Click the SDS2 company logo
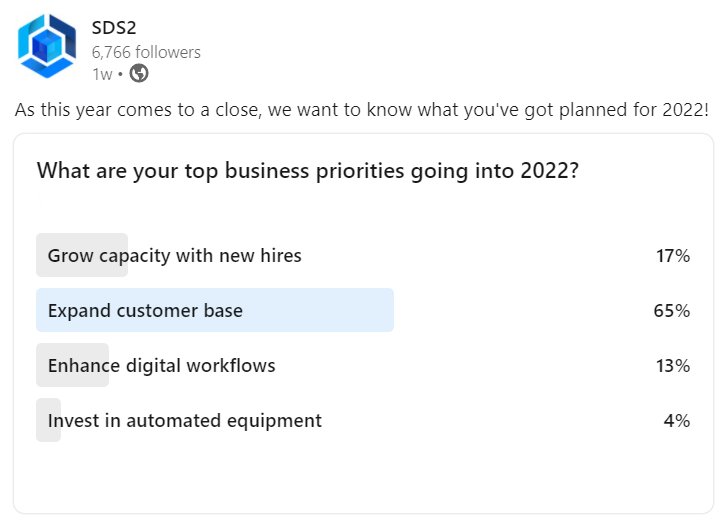This screenshot has height=520, width=727. coord(47,46)
